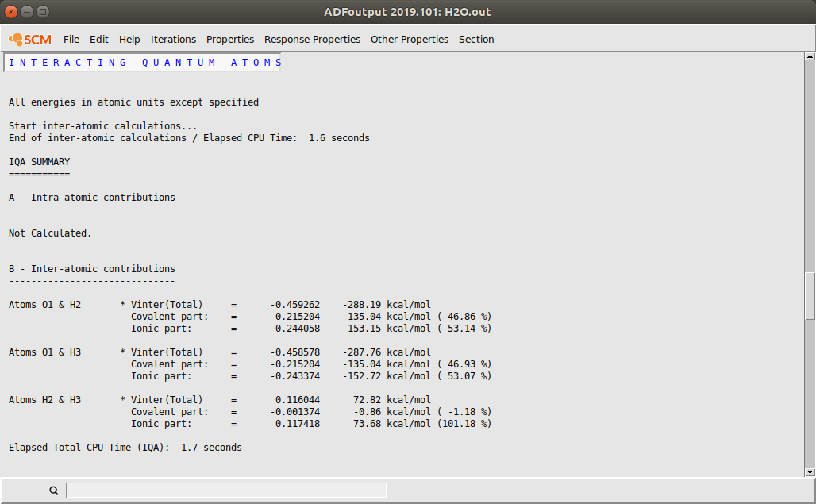Viewport: 816px width, 504px height.
Task: Click the 'Atoms O1 & H3' label
Action: [44, 352]
